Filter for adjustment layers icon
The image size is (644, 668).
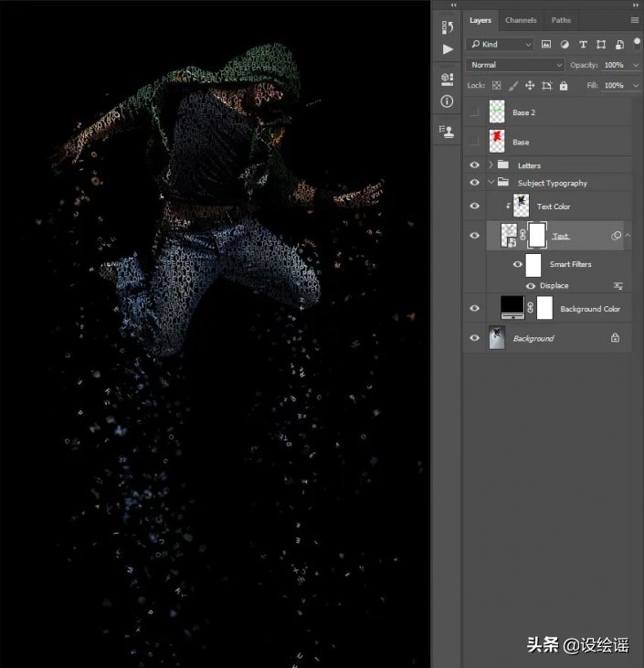[565, 44]
